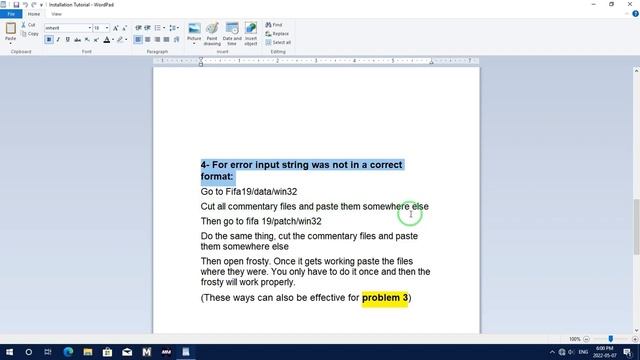Toggle Strikethrough formatting
Screen dimensions: 640x360
77,40
